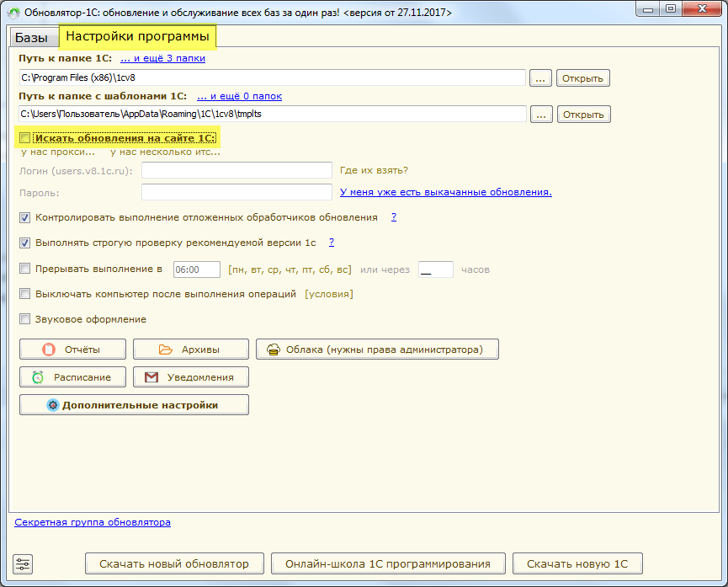Open Дополнительные настройки gear button
The image size is (728, 587).
(x=134, y=405)
